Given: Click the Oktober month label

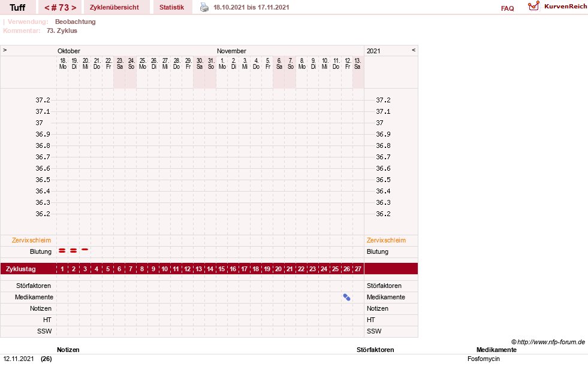Looking at the screenshot, I should 68,51.
